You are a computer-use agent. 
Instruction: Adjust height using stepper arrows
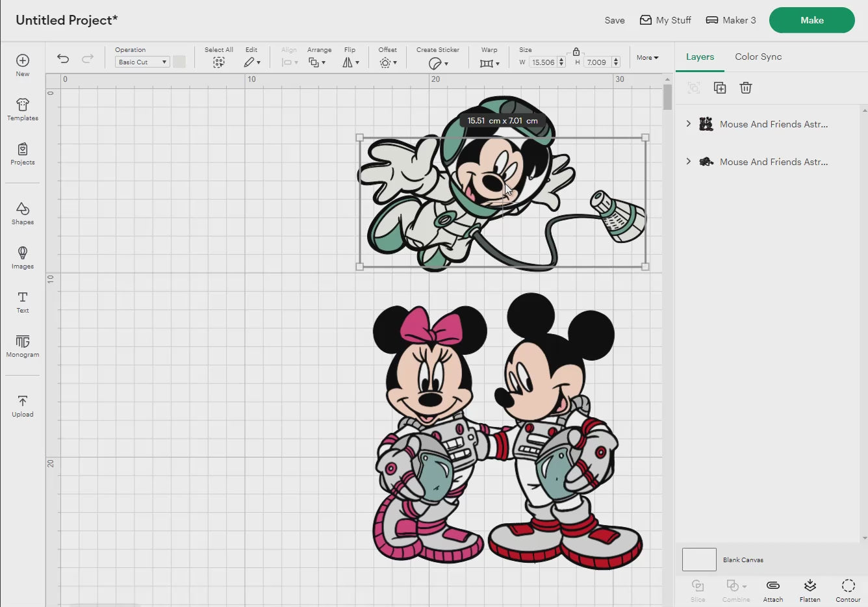click(x=616, y=62)
